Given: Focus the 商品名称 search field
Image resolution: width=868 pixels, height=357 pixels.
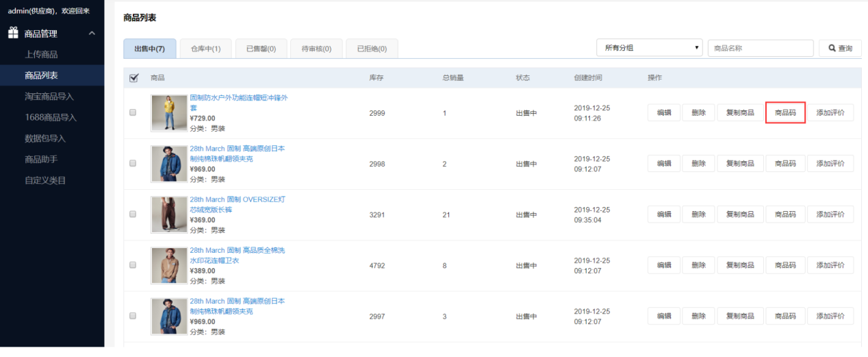Looking at the screenshot, I should 761,48.
